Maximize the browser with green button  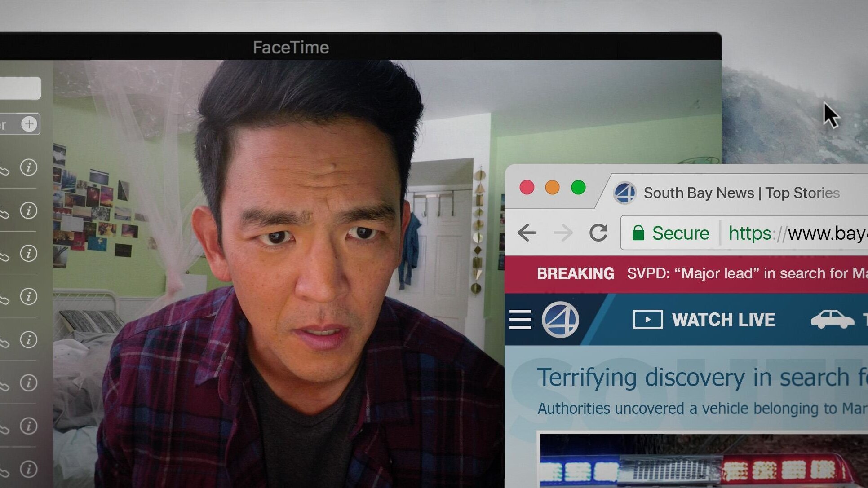click(579, 187)
